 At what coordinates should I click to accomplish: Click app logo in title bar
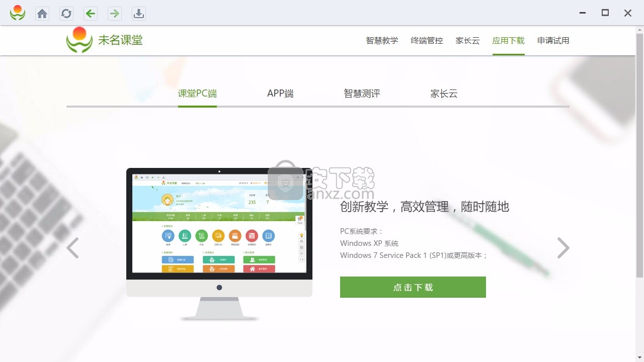pyautogui.click(x=18, y=13)
